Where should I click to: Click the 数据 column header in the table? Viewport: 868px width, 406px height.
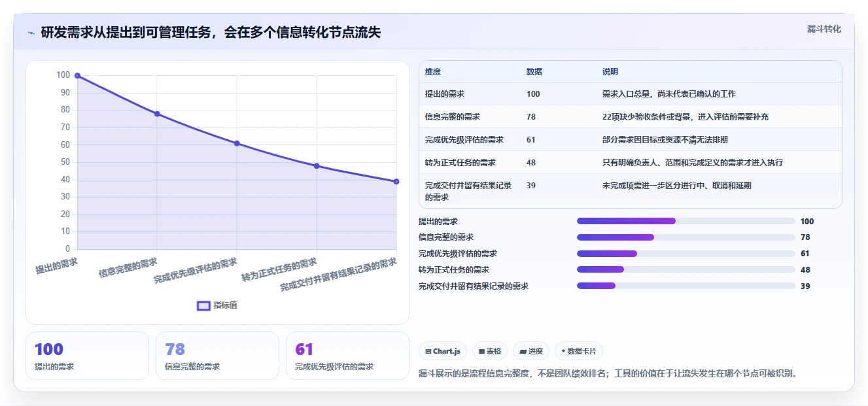pyautogui.click(x=534, y=72)
